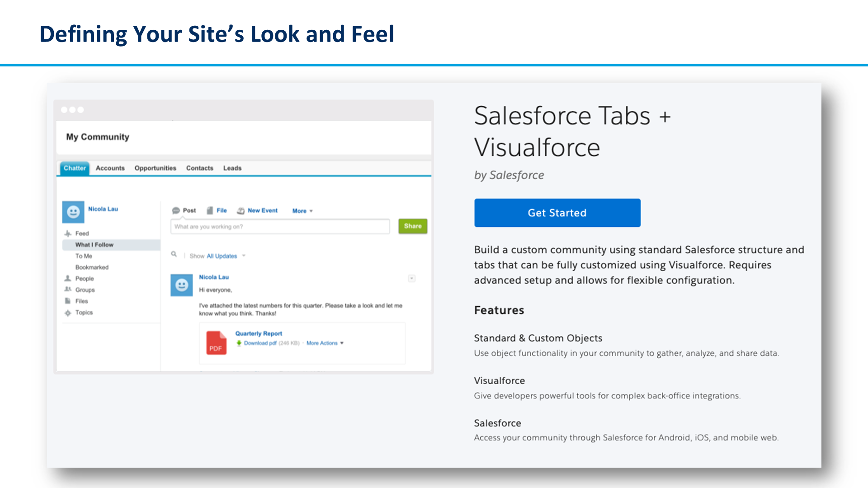Select What I Follow feed item
This screenshot has height=488, width=868.
(x=111, y=245)
